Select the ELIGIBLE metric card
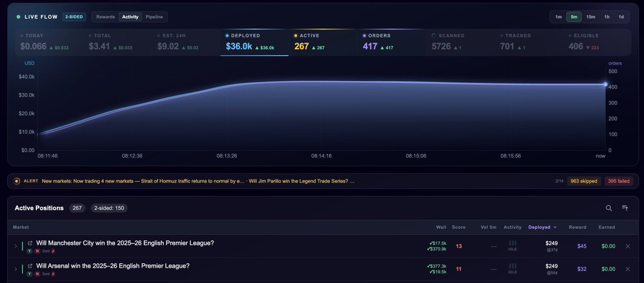This screenshot has height=283, width=644. point(598,42)
